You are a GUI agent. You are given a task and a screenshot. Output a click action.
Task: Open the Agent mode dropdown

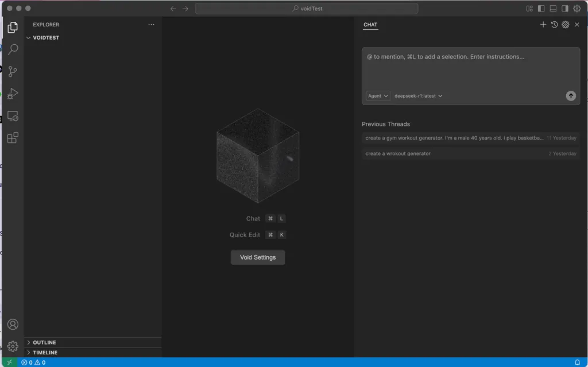coord(377,96)
